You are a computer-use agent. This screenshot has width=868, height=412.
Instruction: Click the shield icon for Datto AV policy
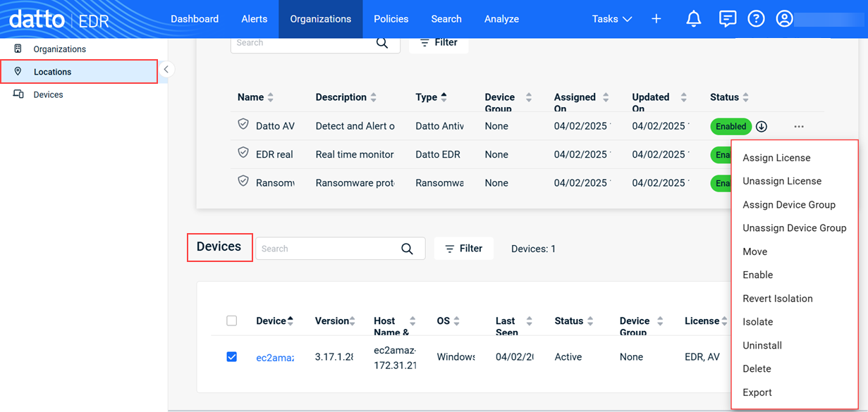click(x=243, y=125)
